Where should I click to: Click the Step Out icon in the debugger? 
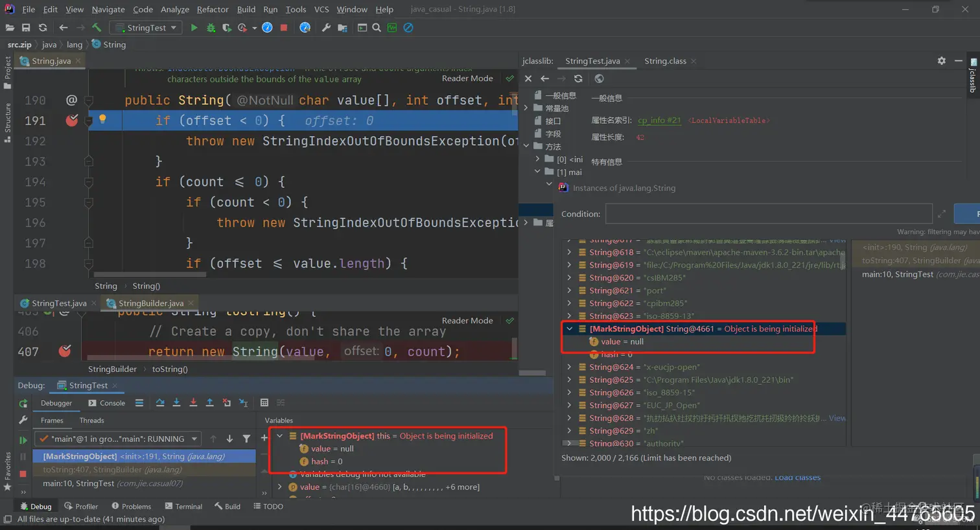point(209,403)
